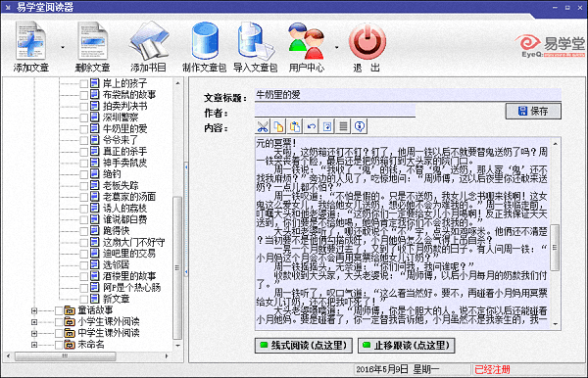Tick the checkbox for 未命名 folder
This screenshot has height=378, width=588.
[59, 345]
